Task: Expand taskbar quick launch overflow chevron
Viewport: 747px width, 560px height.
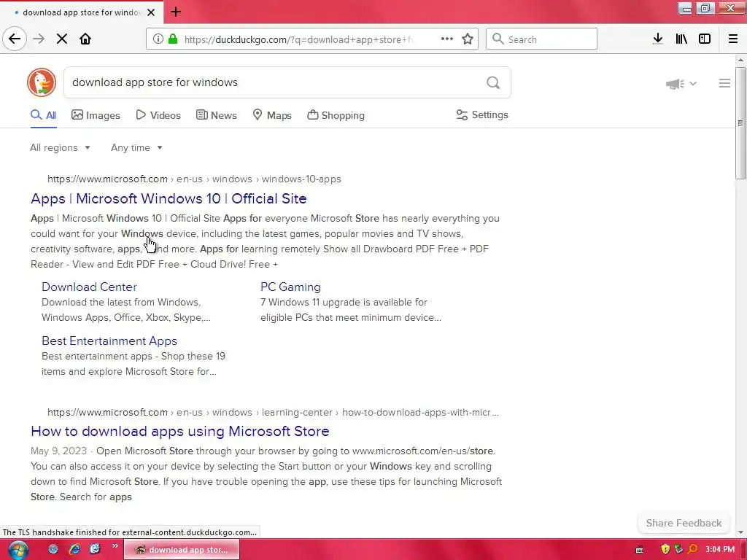Action: (x=115, y=546)
